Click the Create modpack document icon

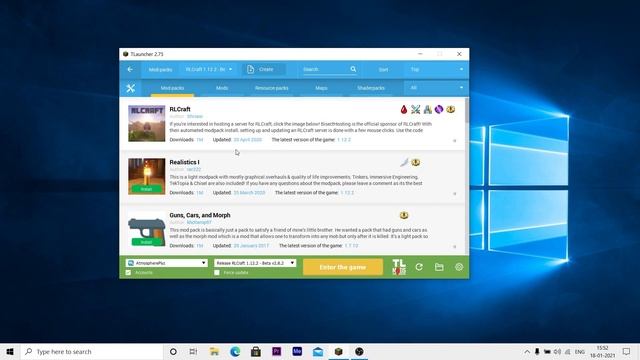[250, 69]
